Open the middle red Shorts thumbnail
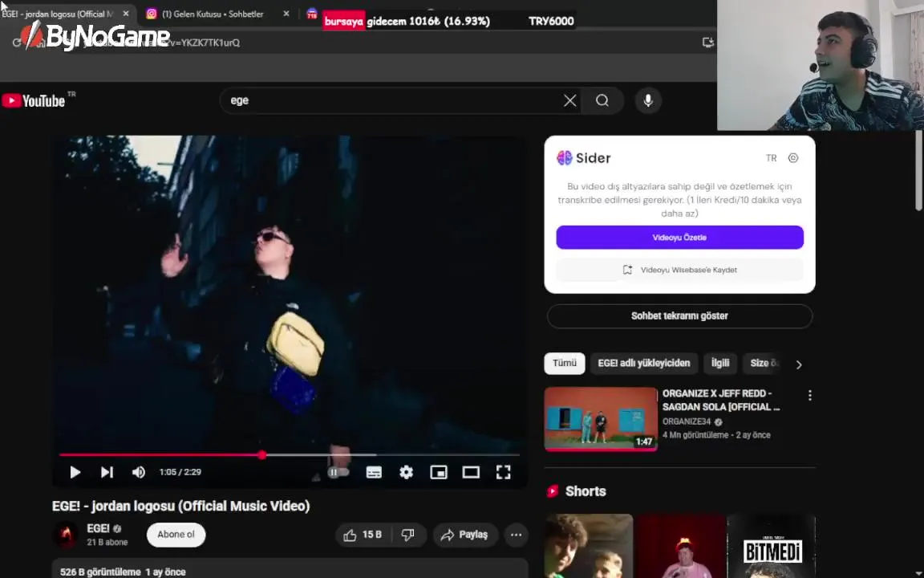 (680, 546)
